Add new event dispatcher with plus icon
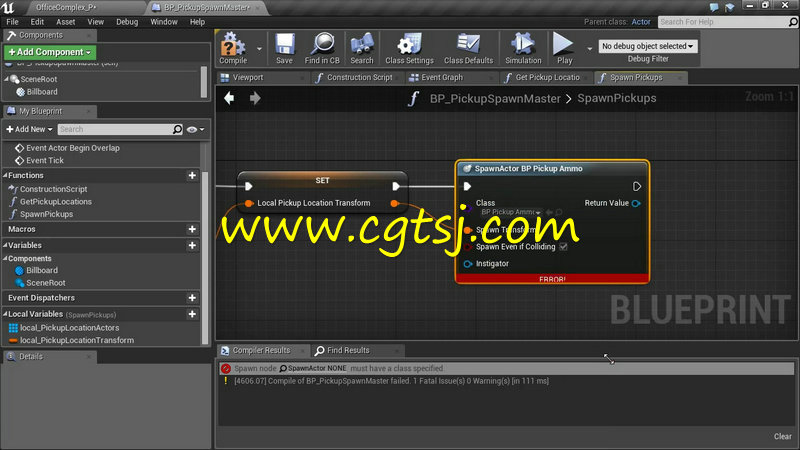This screenshot has width=800, height=450. [x=192, y=298]
